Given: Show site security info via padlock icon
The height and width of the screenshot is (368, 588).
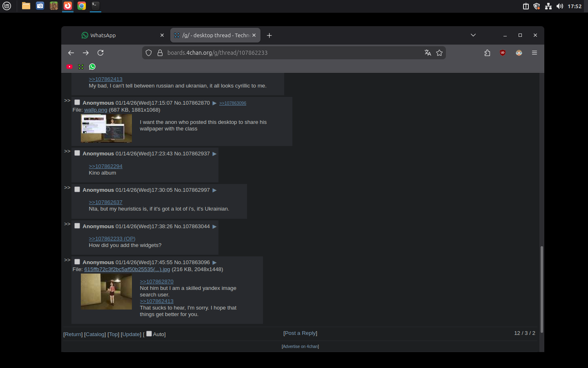Looking at the screenshot, I should pyautogui.click(x=160, y=53).
